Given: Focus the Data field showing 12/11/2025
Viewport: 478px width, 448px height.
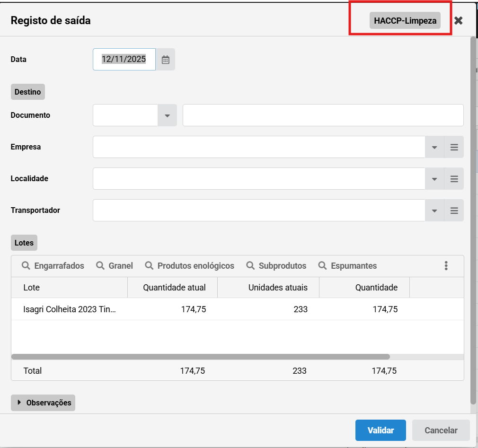Looking at the screenshot, I should pos(124,60).
